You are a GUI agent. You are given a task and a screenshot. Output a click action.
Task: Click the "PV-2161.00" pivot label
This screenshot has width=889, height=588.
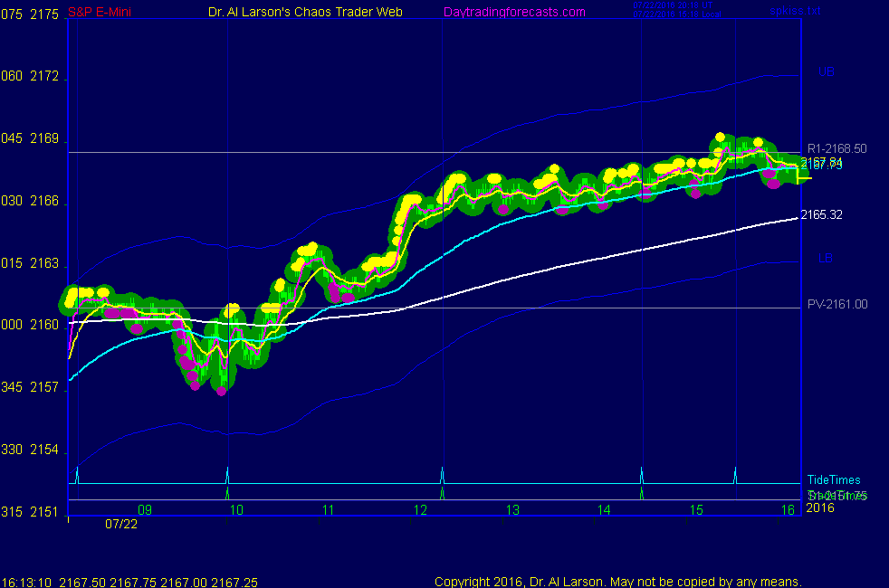coord(837,304)
